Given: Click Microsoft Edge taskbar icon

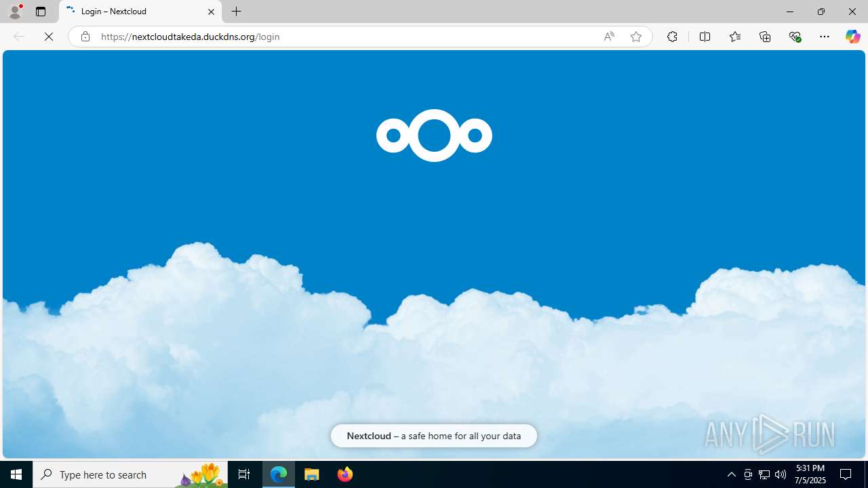Looking at the screenshot, I should pos(279,474).
